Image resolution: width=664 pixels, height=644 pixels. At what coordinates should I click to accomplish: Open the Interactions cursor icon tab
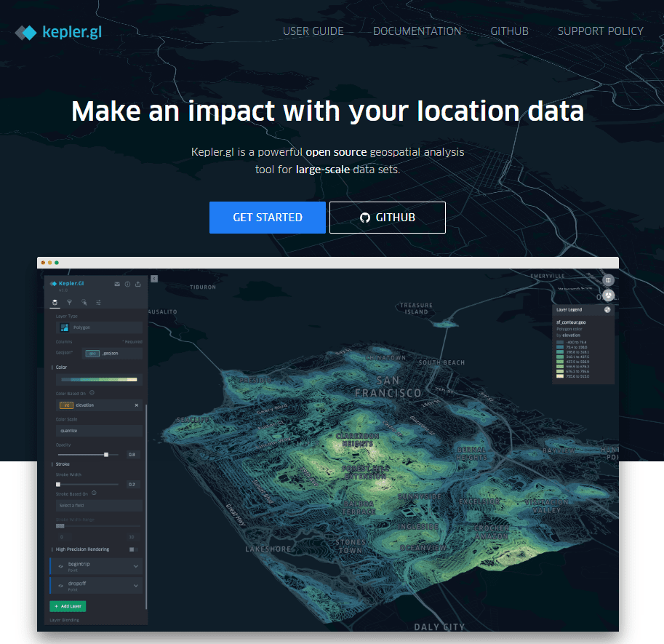click(x=84, y=302)
